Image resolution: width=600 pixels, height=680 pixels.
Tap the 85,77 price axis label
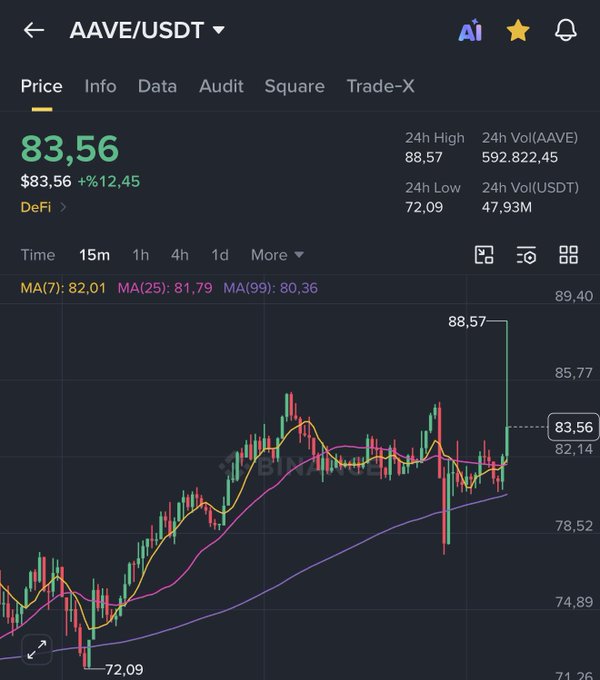click(574, 373)
